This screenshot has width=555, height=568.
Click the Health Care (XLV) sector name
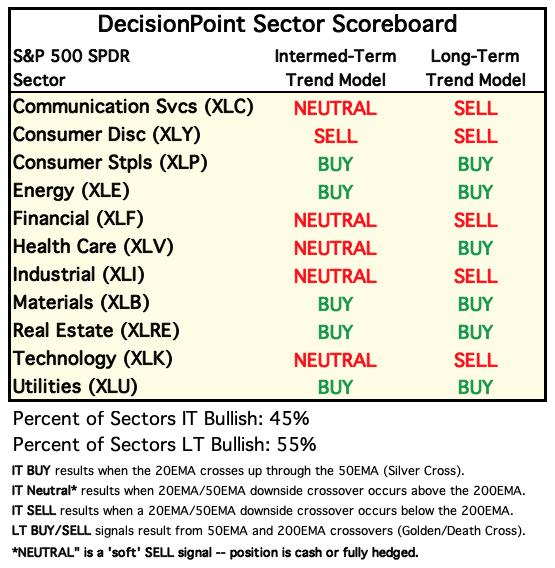(93, 247)
